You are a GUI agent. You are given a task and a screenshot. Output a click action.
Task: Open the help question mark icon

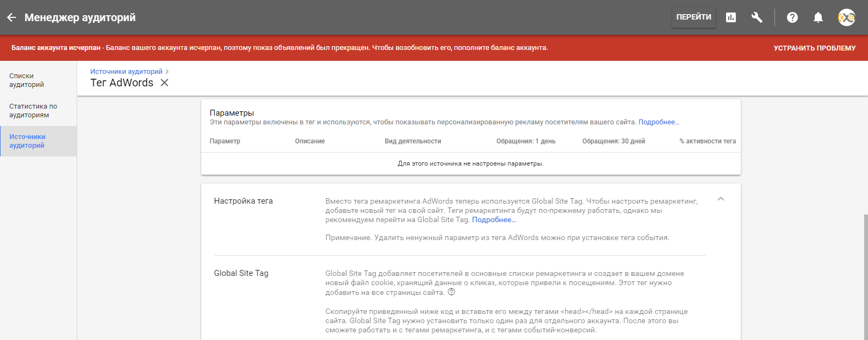click(792, 17)
